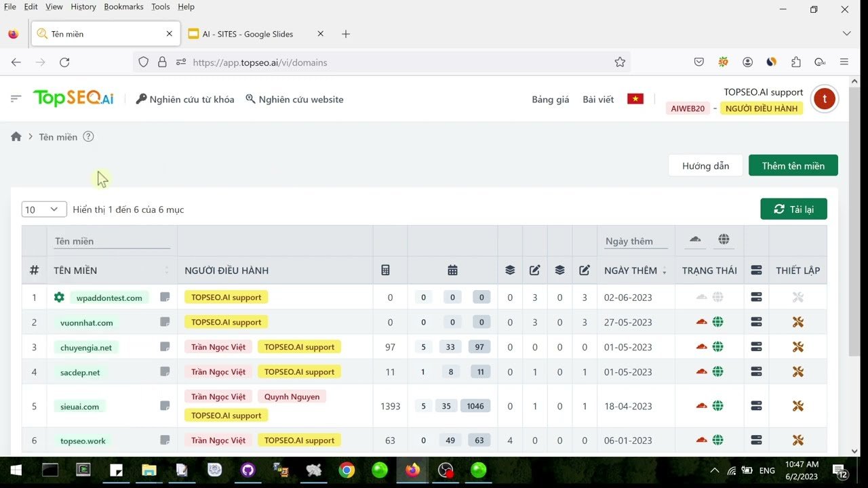Click the Ngày thêm filter input
Viewport: 868px width, 488px height.
(x=636, y=241)
